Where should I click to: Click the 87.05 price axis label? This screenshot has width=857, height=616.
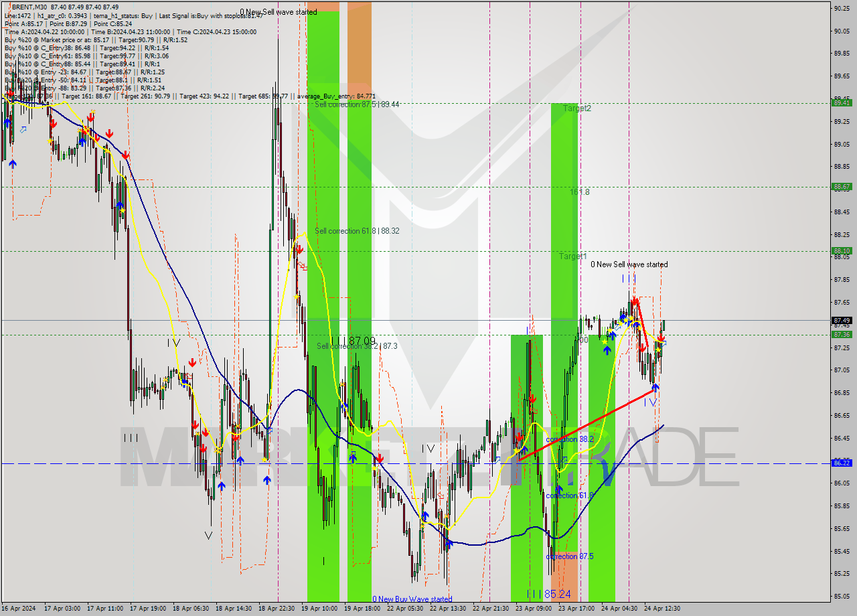842,370
